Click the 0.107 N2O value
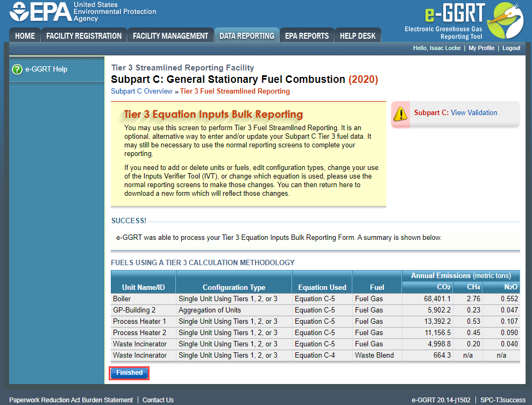This screenshot has width=532, height=405. click(x=509, y=321)
